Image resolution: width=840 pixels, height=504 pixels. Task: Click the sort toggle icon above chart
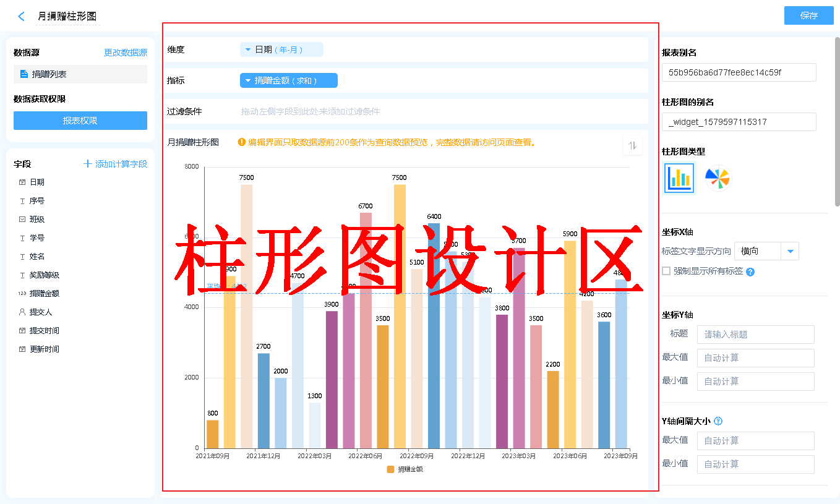pyautogui.click(x=632, y=146)
